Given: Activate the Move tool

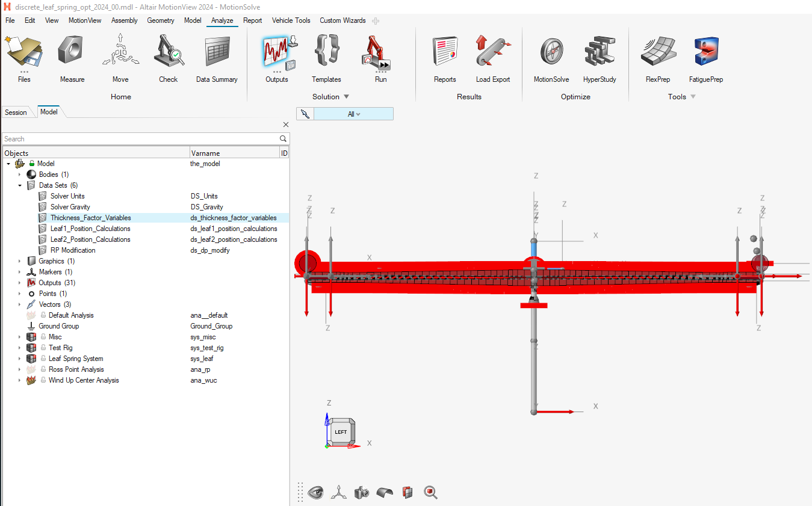Looking at the screenshot, I should [120, 58].
